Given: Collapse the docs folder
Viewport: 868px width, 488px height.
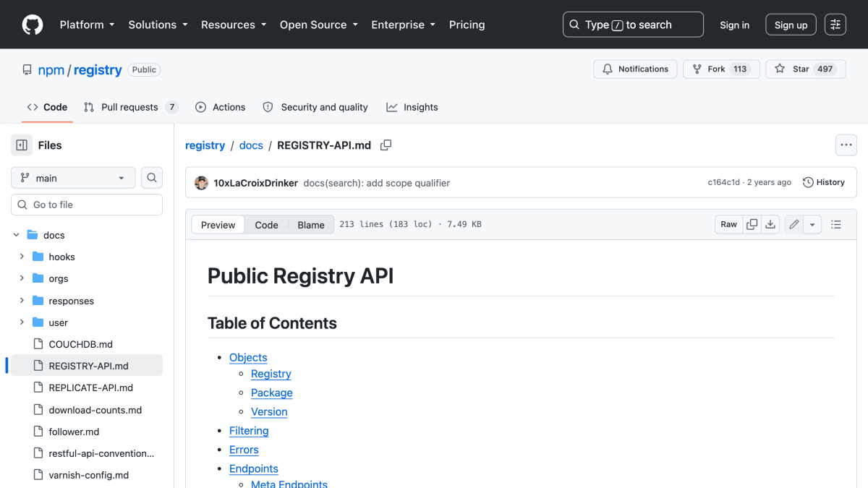Looking at the screenshot, I should tap(16, 235).
